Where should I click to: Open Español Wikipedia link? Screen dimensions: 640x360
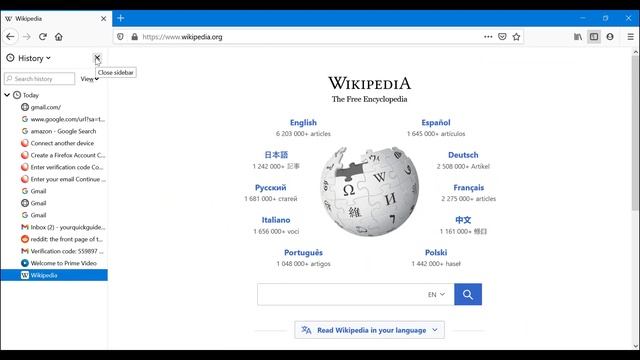point(436,122)
